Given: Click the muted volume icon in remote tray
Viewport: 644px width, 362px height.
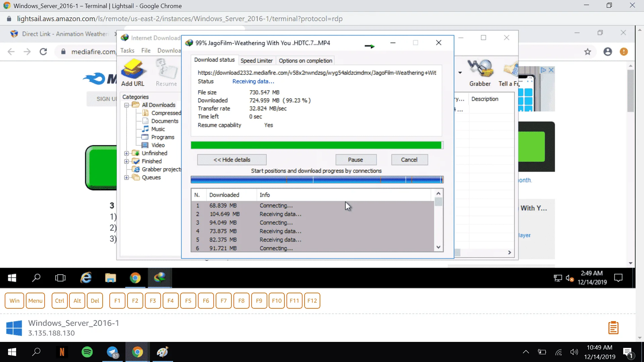Looking at the screenshot, I should point(570,278).
